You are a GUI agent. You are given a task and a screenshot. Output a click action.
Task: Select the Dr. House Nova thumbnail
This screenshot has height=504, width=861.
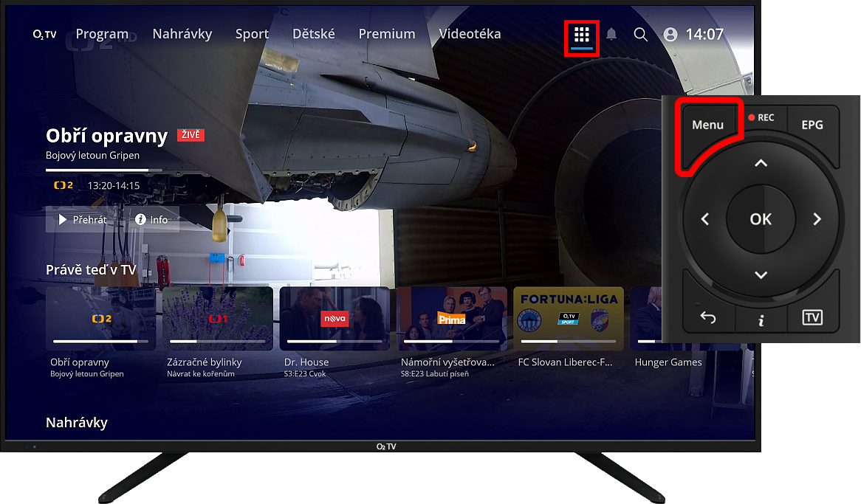(x=335, y=318)
